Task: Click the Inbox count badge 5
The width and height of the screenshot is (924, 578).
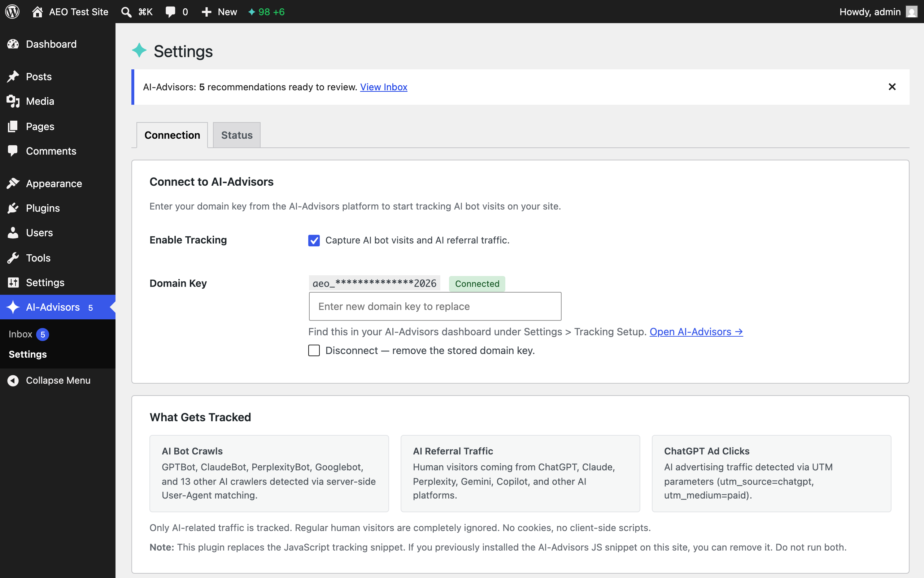Action: [43, 335]
